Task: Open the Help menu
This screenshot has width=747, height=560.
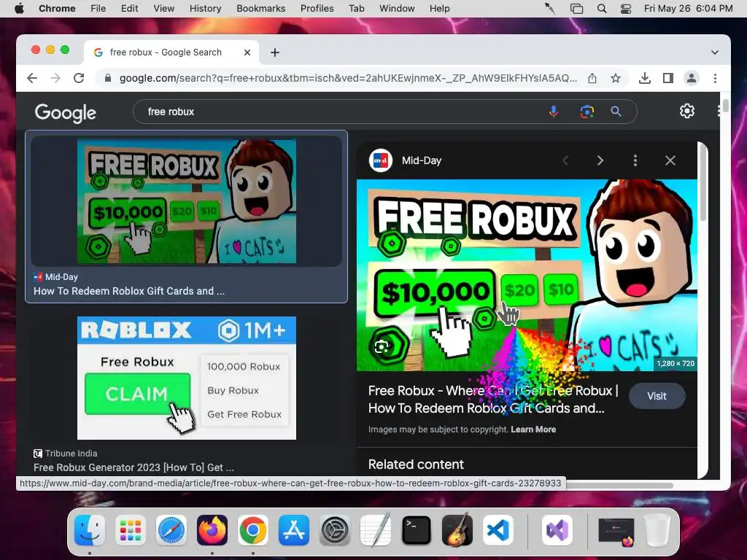Action: click(x=439, y=9)
